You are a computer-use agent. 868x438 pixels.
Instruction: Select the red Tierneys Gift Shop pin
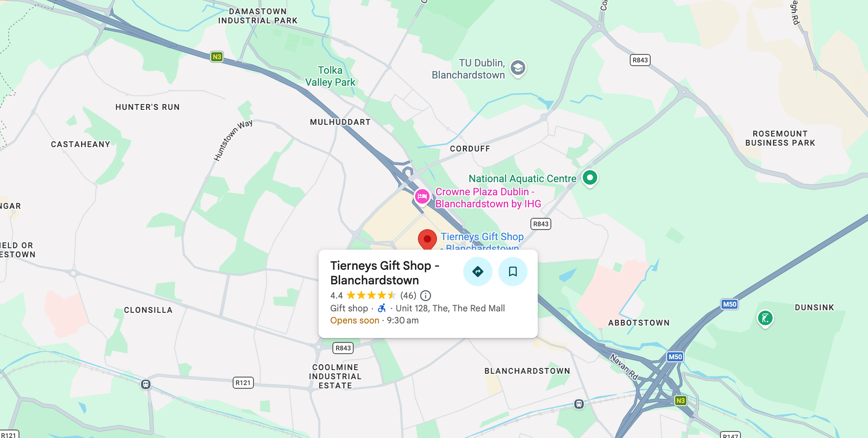pos(427,240)
